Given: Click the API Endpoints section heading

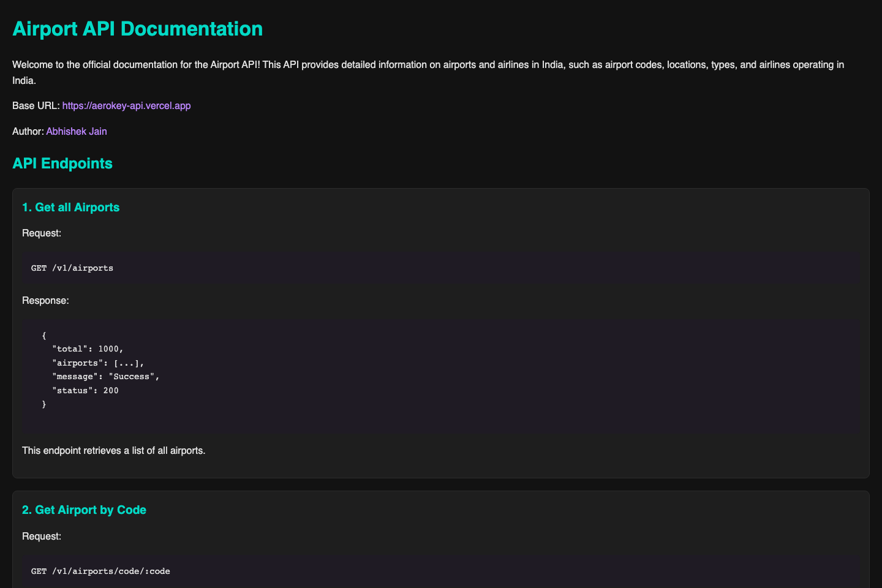Looking at the screenshot, I should pyautogui.click(x=62, y=164).
